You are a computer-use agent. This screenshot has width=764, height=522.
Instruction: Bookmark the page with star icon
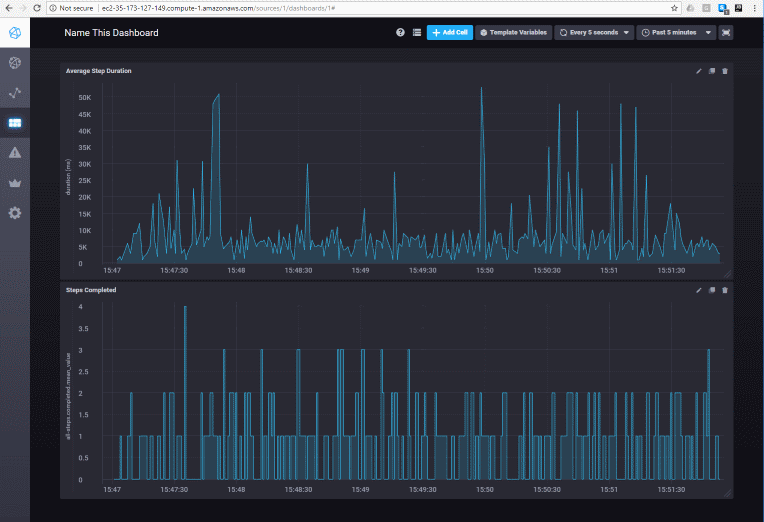(674, 8)
